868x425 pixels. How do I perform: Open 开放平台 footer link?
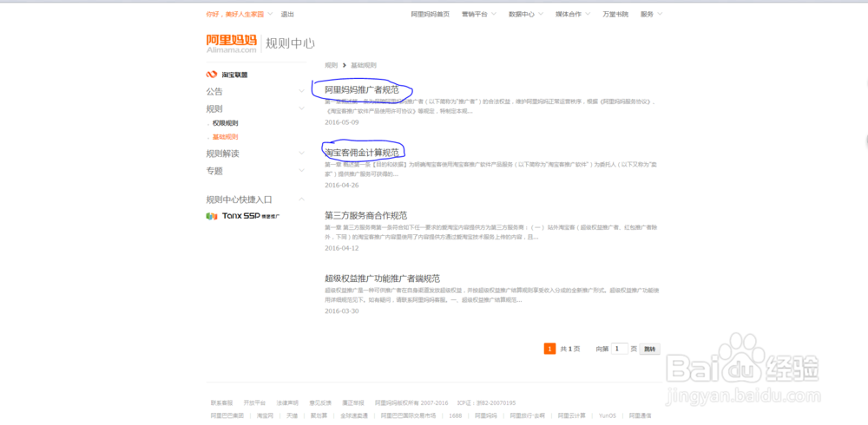[254, 402]
